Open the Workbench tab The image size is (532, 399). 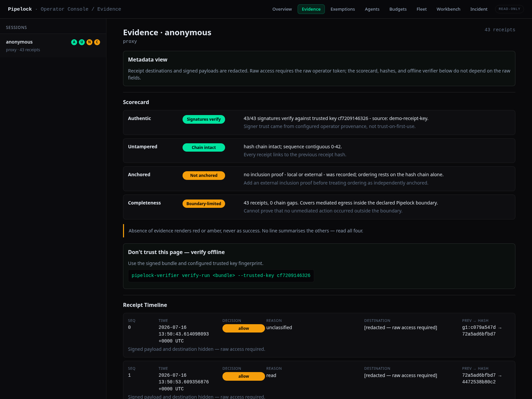pos(448,9)
